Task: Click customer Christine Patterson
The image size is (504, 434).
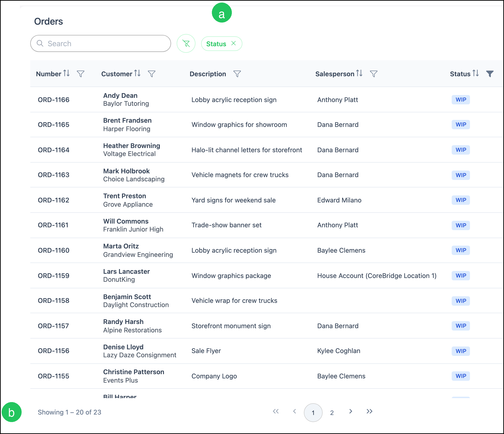Action: point(134,372)
